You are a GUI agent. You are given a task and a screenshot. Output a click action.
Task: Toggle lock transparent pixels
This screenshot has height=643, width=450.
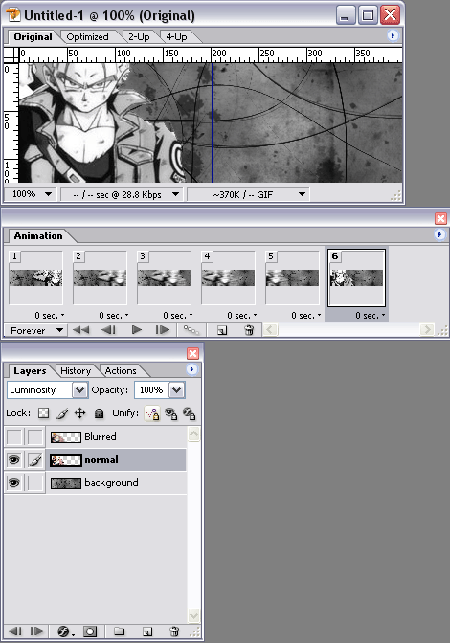(x=43, y=413)
